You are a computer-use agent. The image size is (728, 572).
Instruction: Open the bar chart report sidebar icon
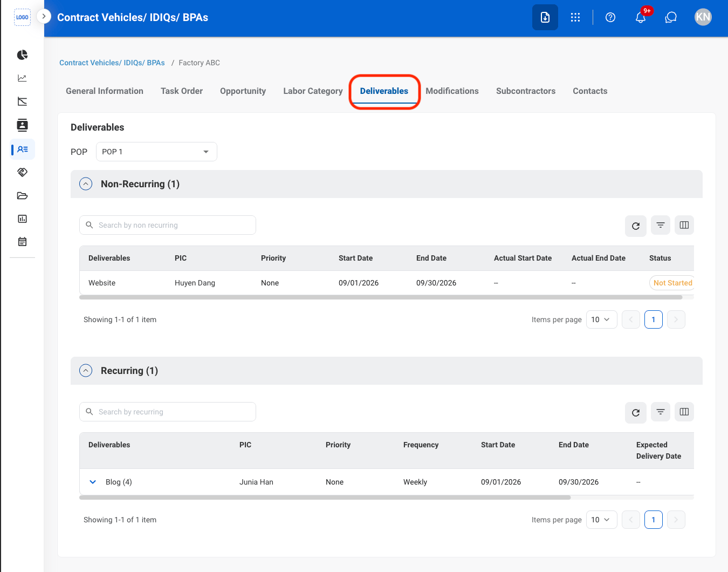click(22, 219)
